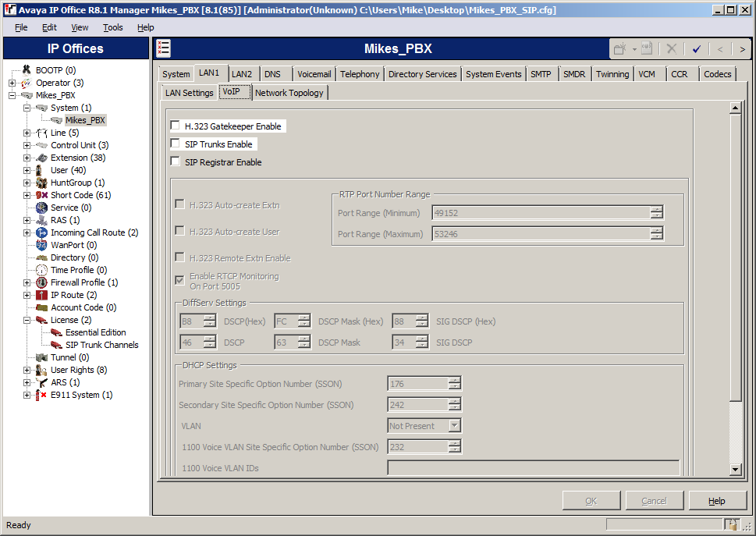Click the License key icon
756x536 pixels.
click(42, 320)
